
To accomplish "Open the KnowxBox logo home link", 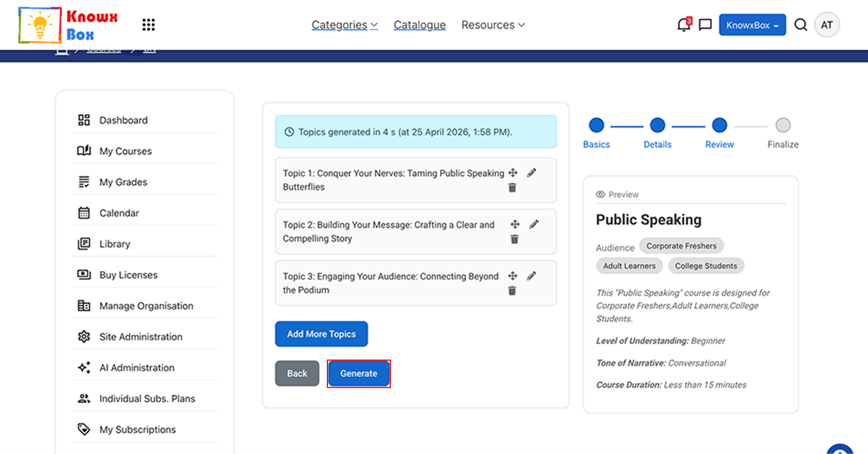I will point(68,25).
